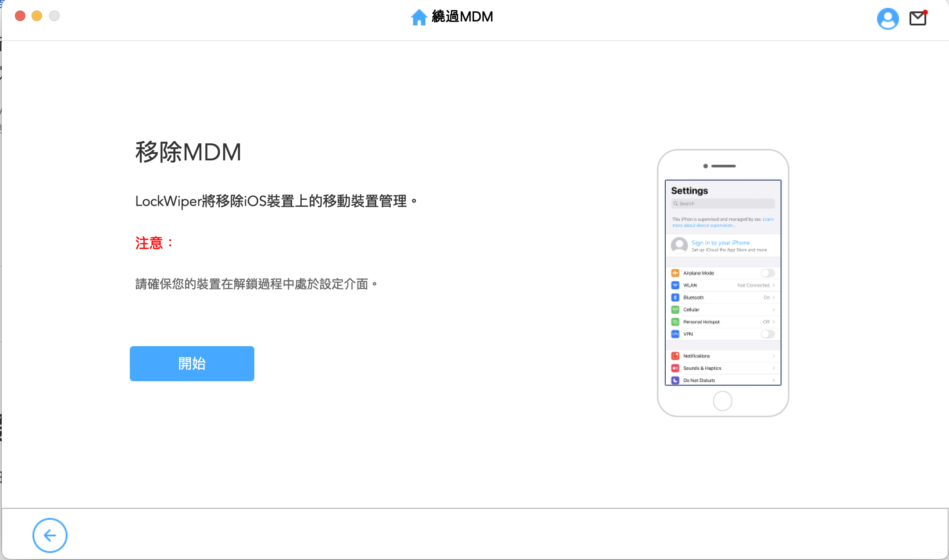This screenshot has height=560, width=949.
Task: Click the Sounds & Haptics icon
Action: pyautogui.click(x=675, y=368)
